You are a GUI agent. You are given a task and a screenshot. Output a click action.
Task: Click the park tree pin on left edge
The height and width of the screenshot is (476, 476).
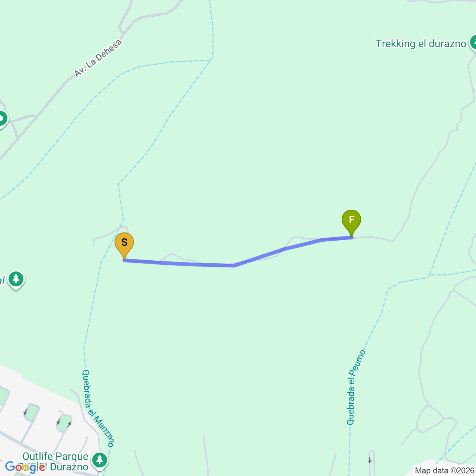point(16,280)
